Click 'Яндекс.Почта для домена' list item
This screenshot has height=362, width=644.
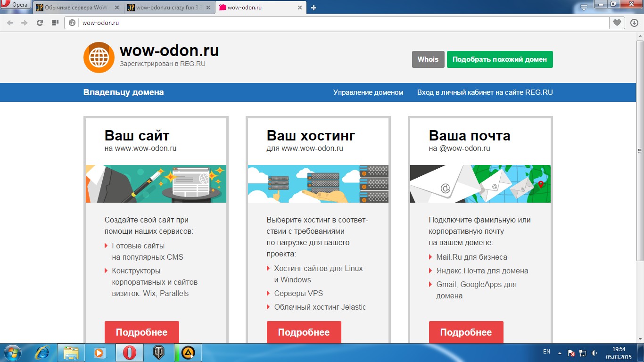point(482,271)
